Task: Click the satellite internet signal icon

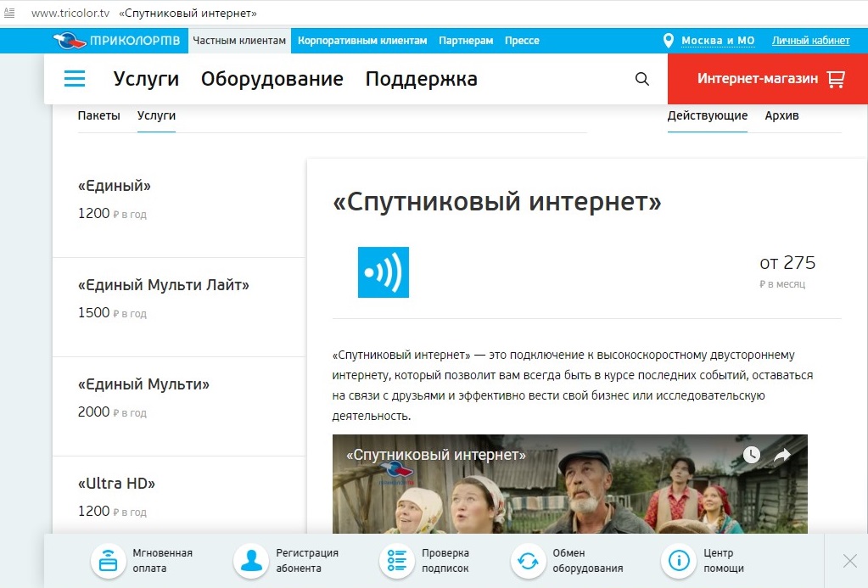Action: [383, 272]
